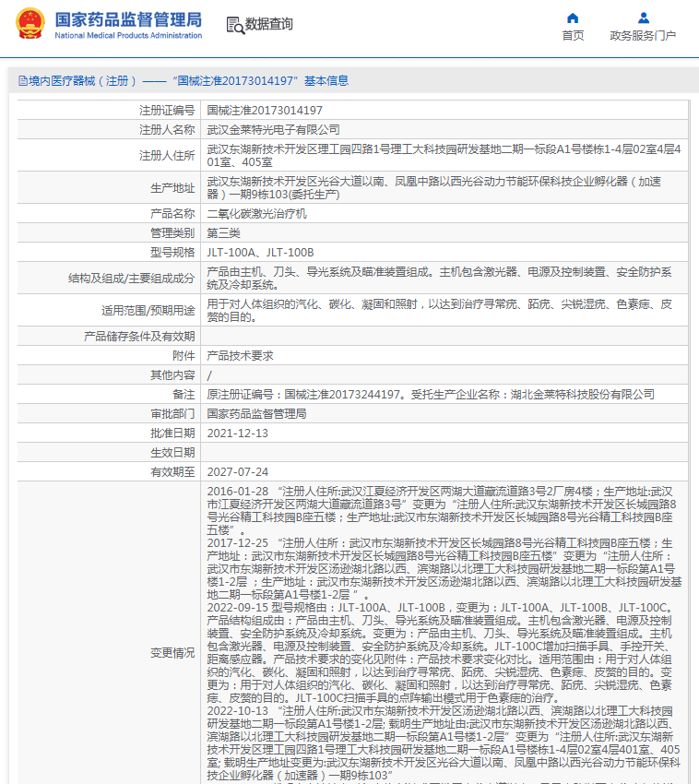Image resolution: width=699 pixels, height=784 pixels.
Task: Go to 首页 label
Action: [573, 35]
